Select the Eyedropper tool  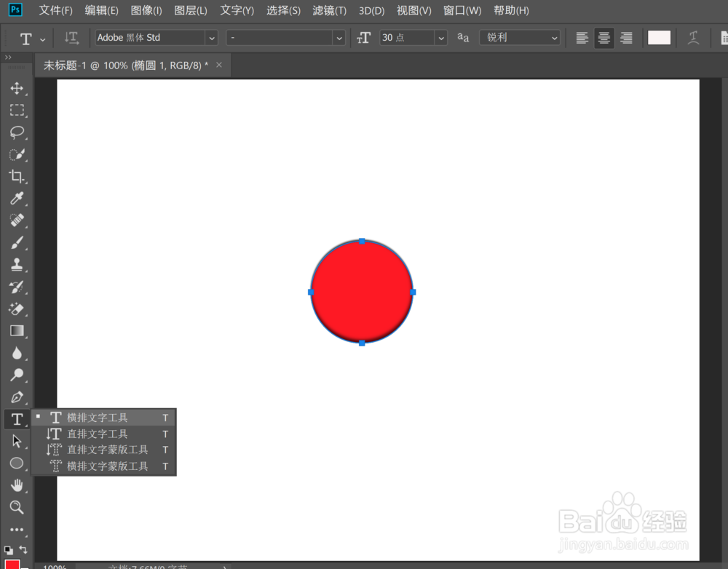click(x=17, y=199)
